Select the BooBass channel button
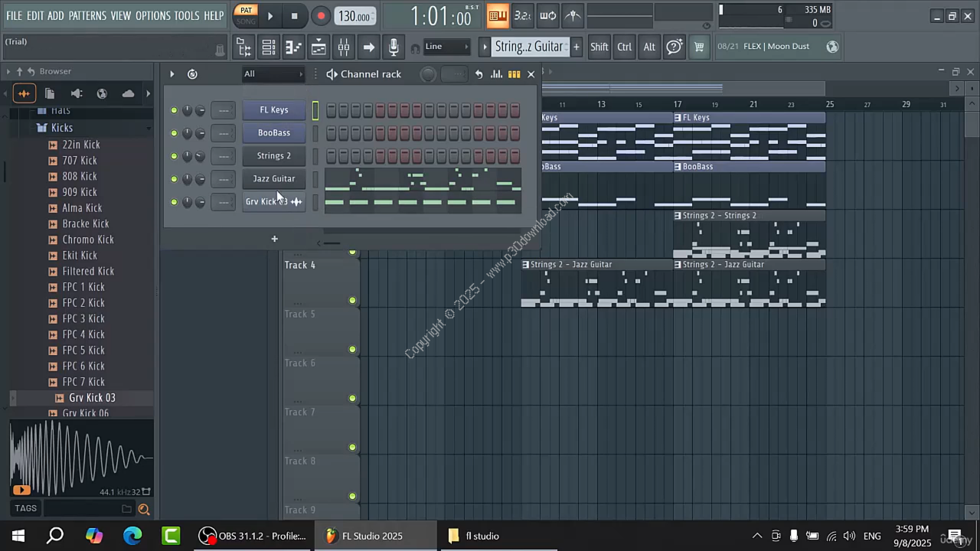This screenshot has height=551, width=980. (274, 133)
